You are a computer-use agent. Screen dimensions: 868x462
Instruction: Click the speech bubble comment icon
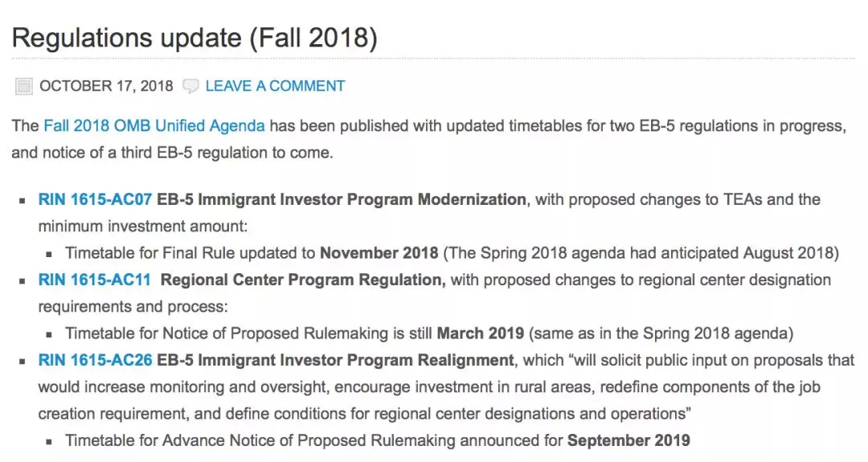point(190,86)
